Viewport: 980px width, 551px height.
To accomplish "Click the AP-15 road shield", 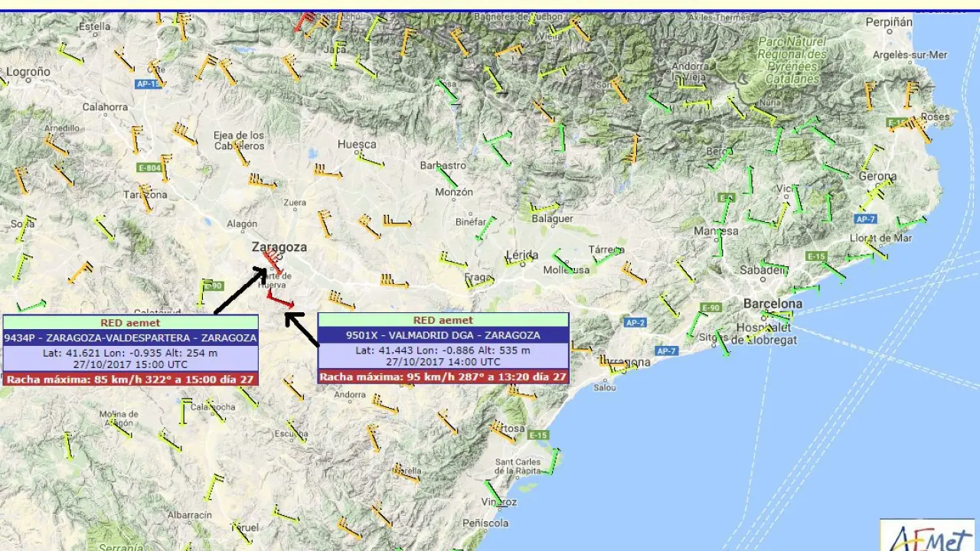I will coord(148,83).
